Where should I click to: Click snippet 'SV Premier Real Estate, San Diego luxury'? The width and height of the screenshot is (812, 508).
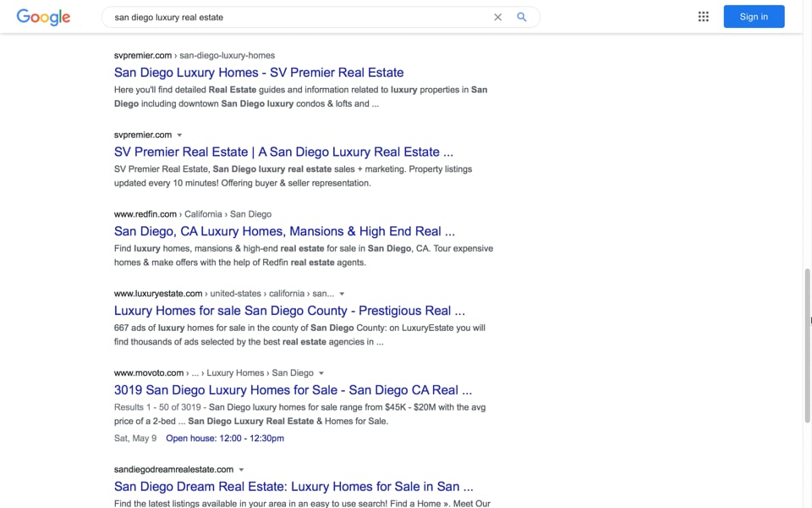(x=293, y=176)
